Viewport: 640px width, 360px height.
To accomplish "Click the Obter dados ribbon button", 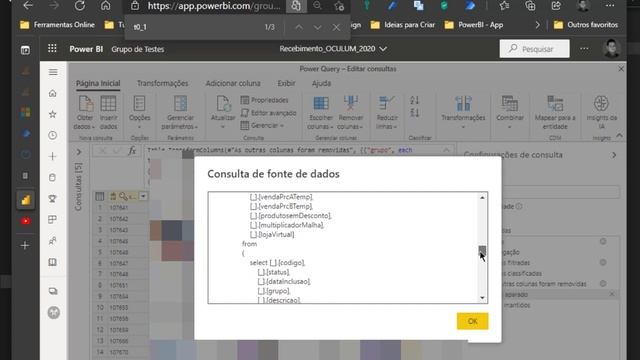I will (85, 113).
